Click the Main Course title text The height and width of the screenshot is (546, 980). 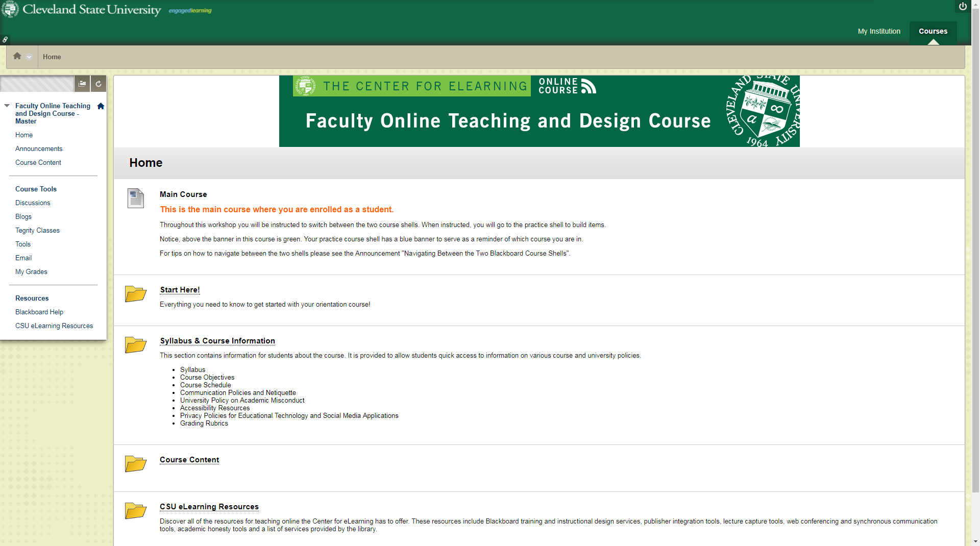coord(183,194)
